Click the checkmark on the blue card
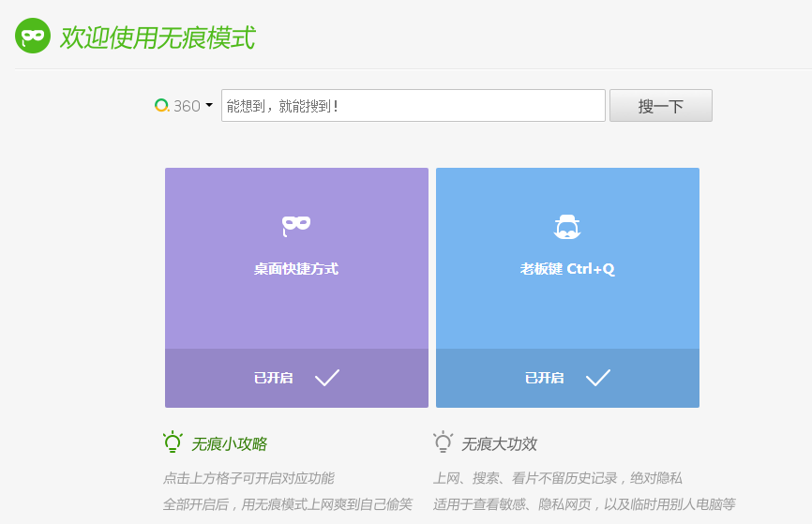The width and height of the screenshot is (812, 524). (x=598, y=378)
